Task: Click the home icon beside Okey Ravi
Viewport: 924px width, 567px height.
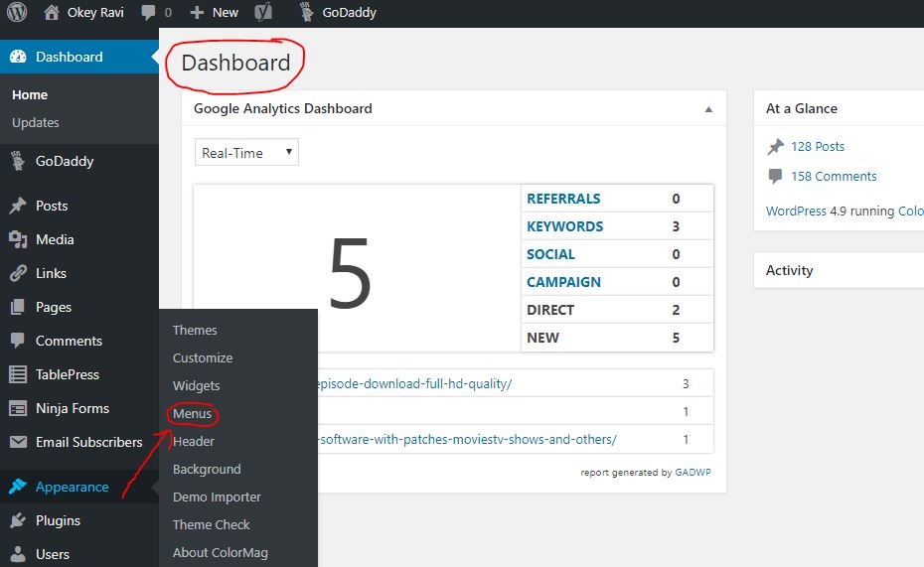Action: [52, 12]
